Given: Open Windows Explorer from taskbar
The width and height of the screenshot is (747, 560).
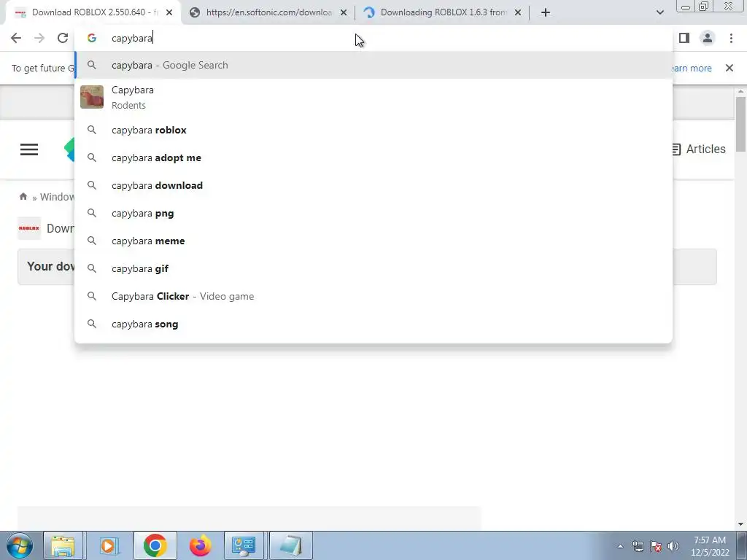Looking at the screenshot, I should coord(63,545).
